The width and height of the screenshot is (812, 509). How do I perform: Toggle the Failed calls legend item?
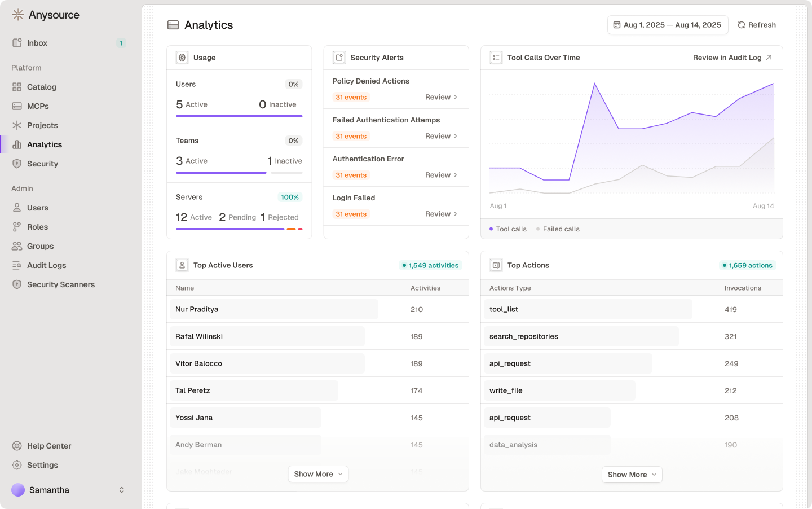557,229
